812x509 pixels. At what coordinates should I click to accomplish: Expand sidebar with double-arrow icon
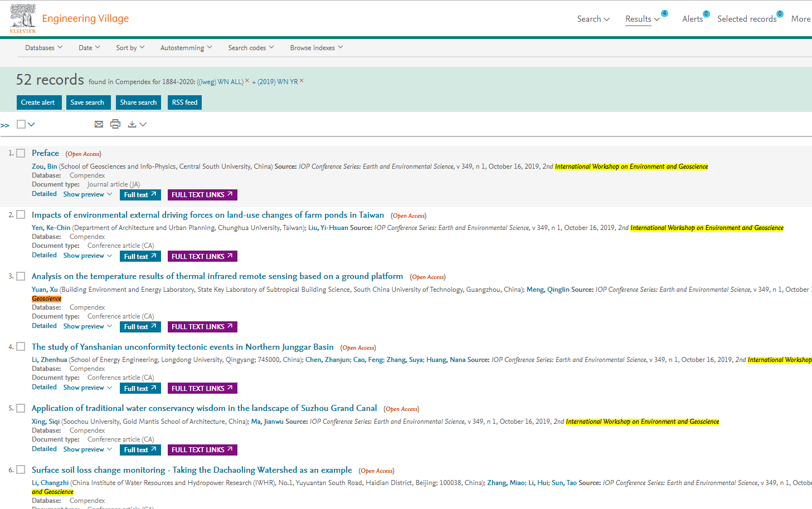click(5, 125)
